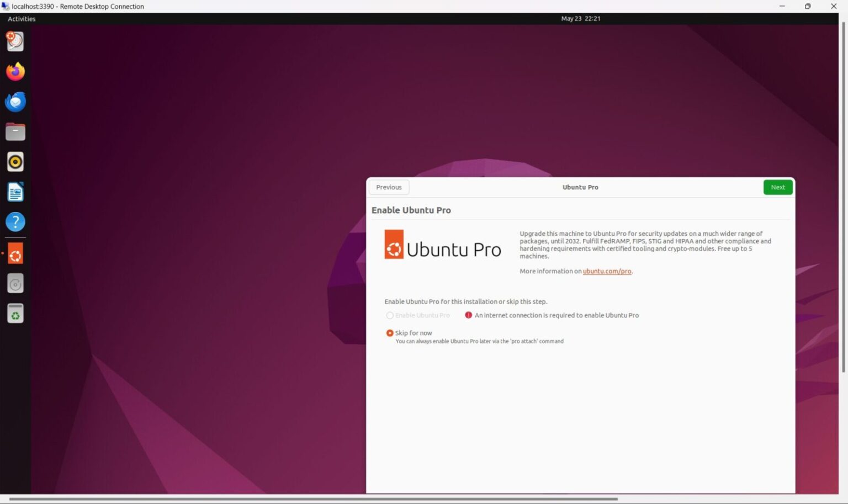Click the red internet connection warning icon
The height and width of the screenshot is (504, 848).
[468, 315]
